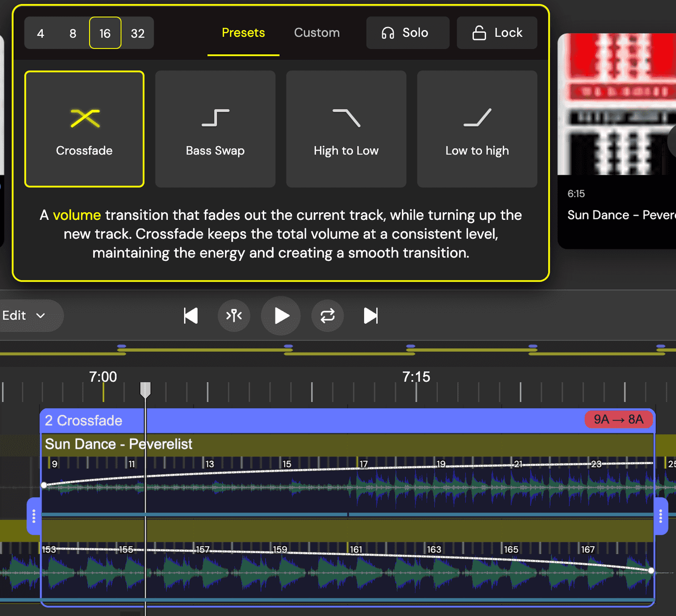Switch to the Custom tab

317,32
